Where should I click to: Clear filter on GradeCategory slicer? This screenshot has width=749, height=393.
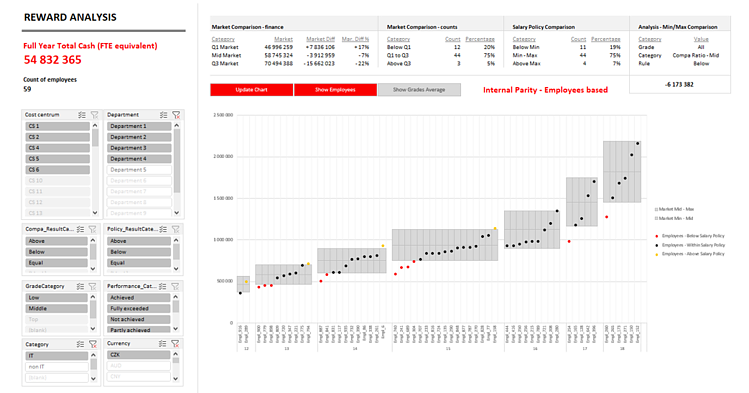[x=93, y=287]
